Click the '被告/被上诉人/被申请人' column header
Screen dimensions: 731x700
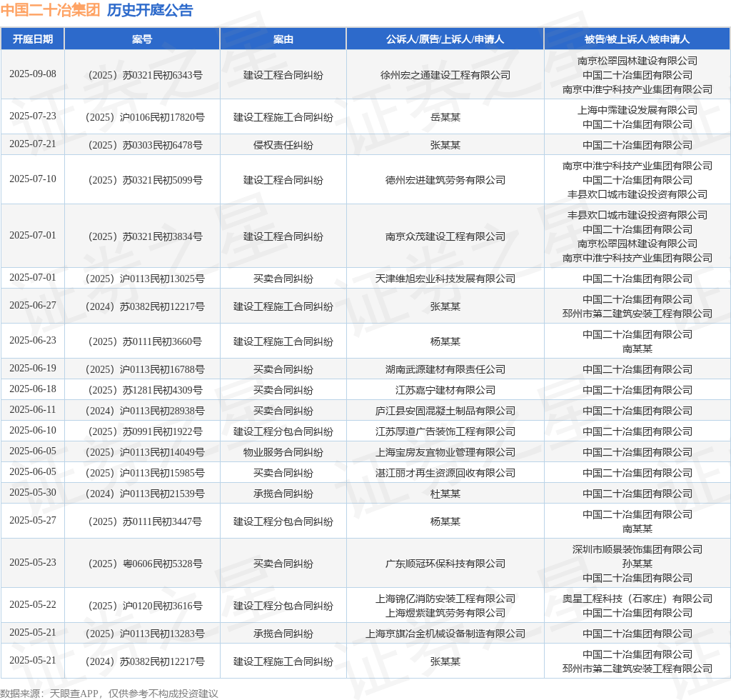637,39
